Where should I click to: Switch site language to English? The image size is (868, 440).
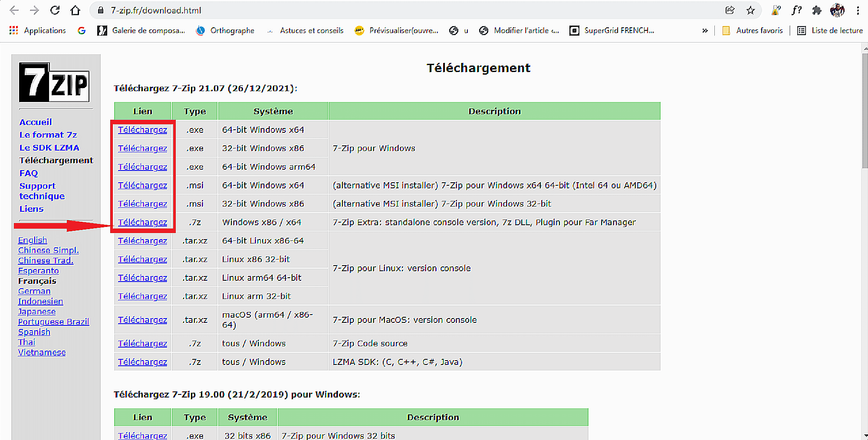pos(33,240)
